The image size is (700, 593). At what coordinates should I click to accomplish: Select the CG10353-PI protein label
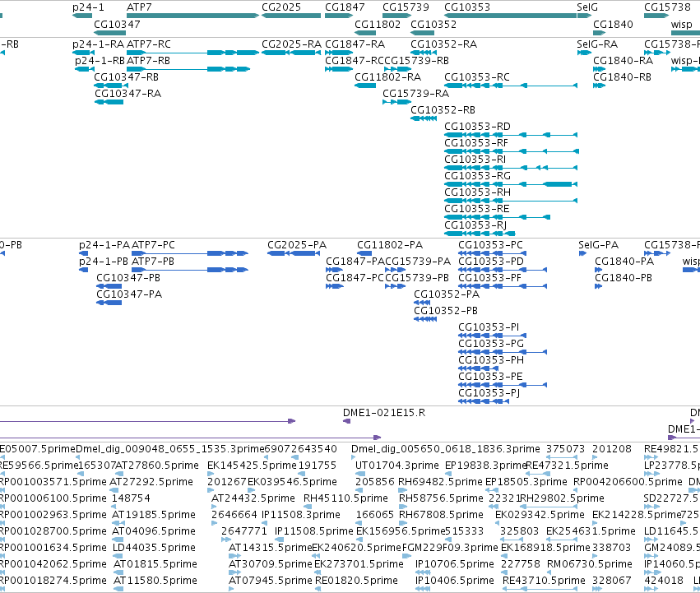pos(489,327)
